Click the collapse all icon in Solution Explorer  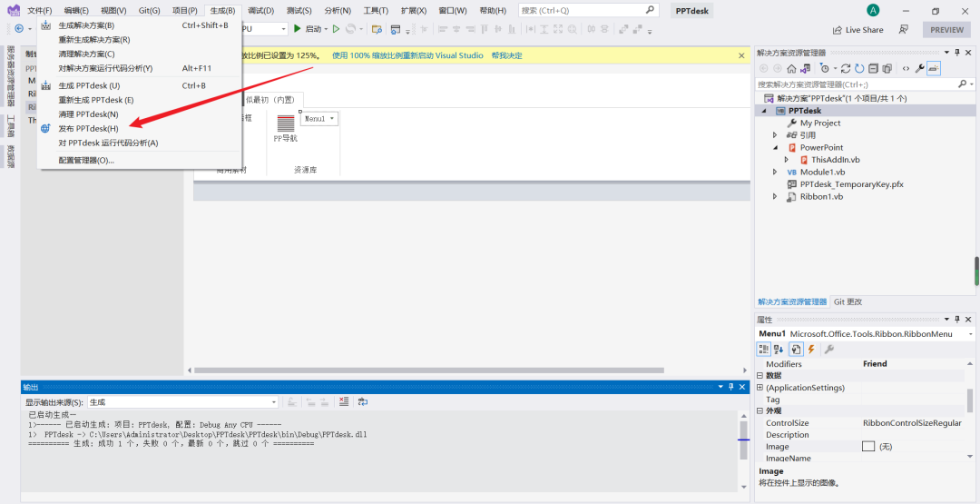873,68
